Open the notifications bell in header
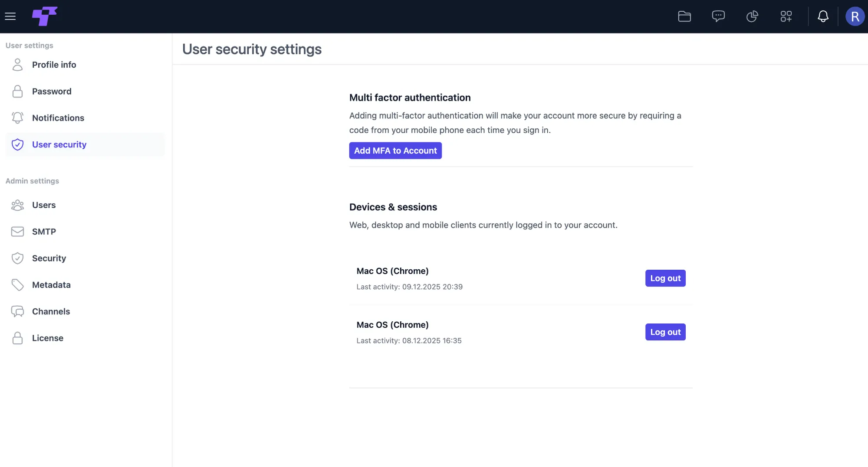The height and width of the screenshot is (467, 868). click(x=823, y=16)
